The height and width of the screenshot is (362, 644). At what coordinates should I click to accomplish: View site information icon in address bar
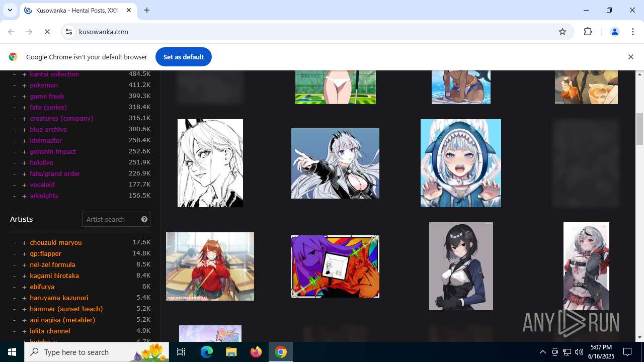69,32
